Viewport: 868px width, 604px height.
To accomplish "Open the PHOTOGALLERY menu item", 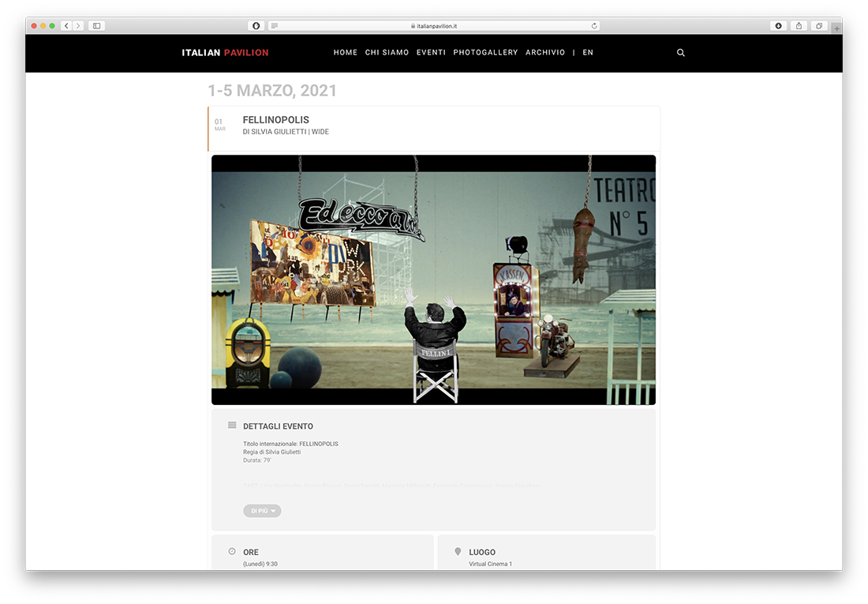I will click(x=485, y=53).
